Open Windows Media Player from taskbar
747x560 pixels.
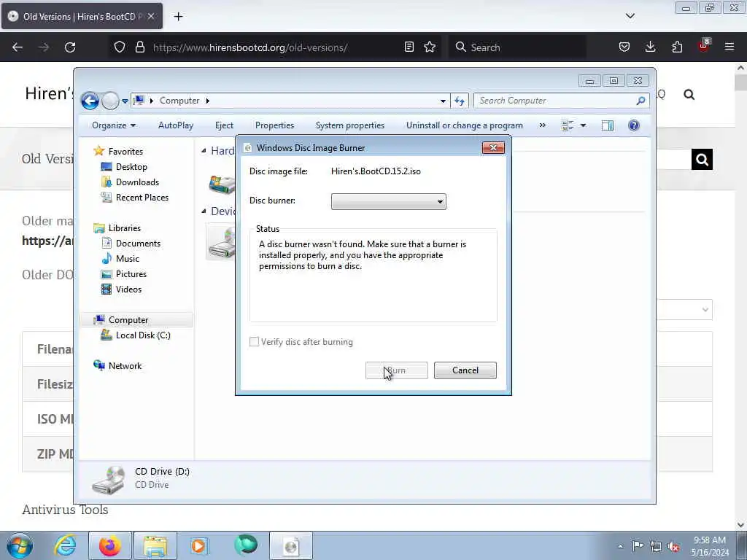198,545
